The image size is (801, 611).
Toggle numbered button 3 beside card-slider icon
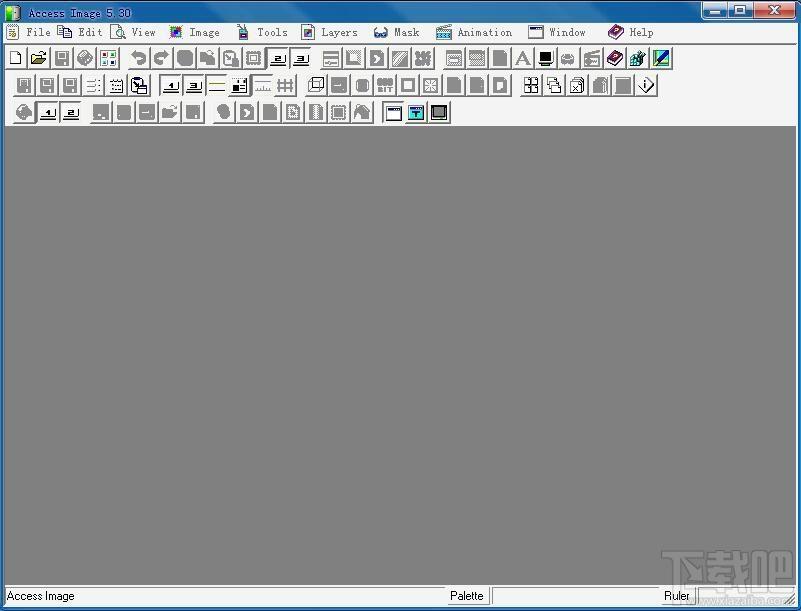(x=301, y=58)
